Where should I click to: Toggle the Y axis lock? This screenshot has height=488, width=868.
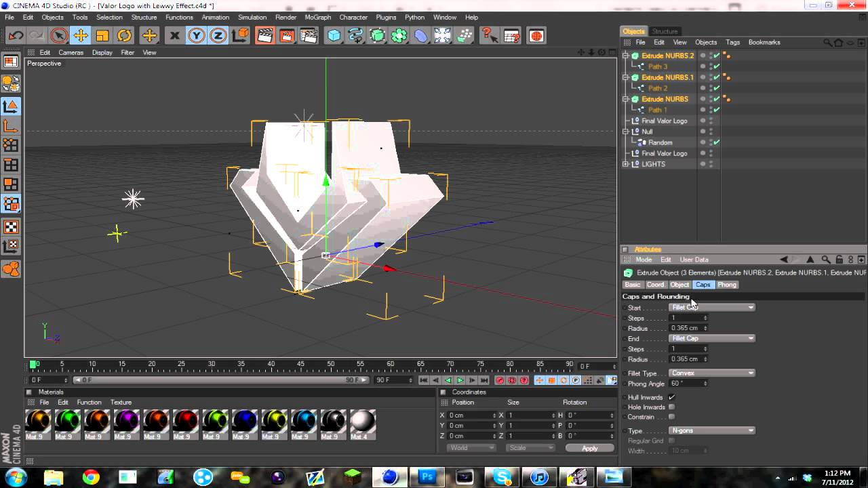pyautogui.click(x=196, y=36)
